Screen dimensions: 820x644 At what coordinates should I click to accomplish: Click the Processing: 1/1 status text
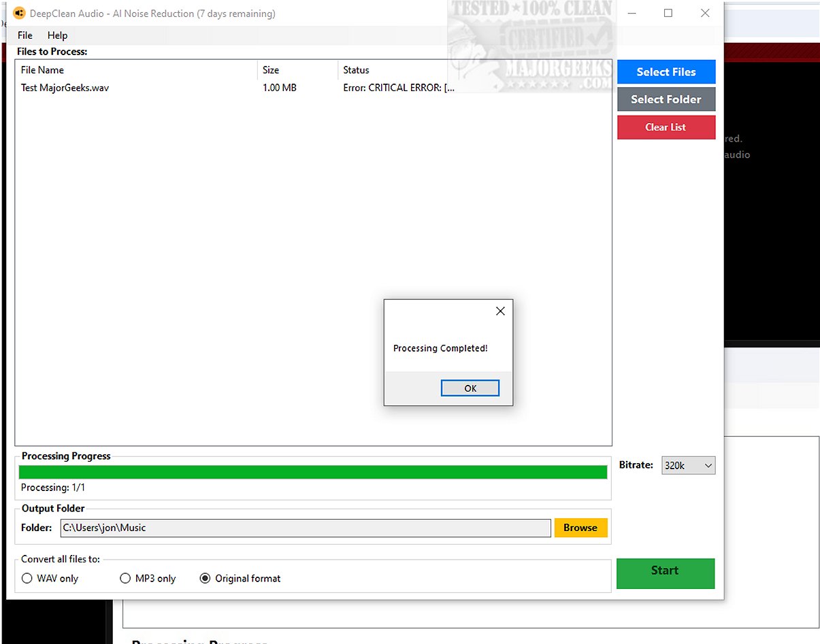(53, 488)
